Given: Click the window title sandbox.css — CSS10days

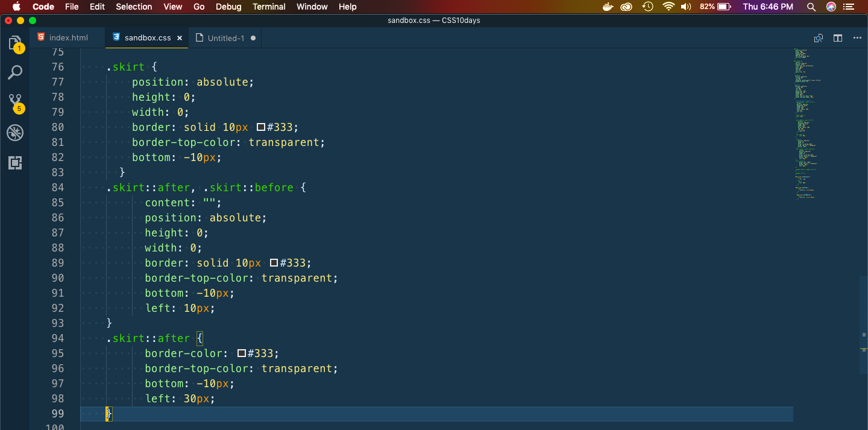Looking at the screenshot, I should 434,20.
